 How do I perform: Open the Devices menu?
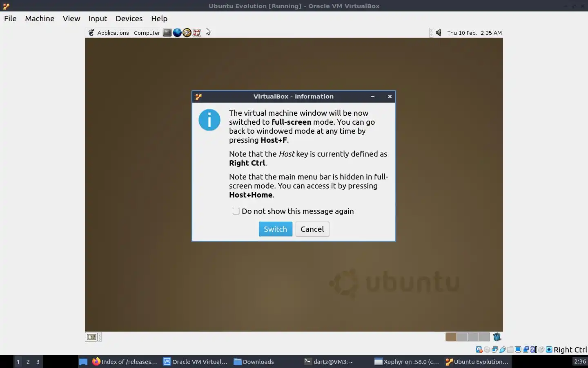coord(129,18)
